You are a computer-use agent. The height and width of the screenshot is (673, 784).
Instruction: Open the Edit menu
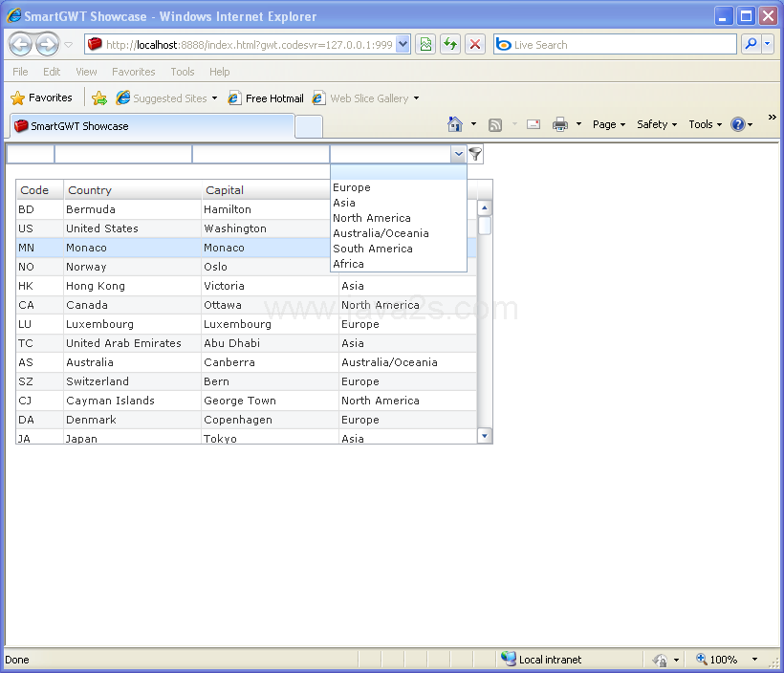[52, 72]
